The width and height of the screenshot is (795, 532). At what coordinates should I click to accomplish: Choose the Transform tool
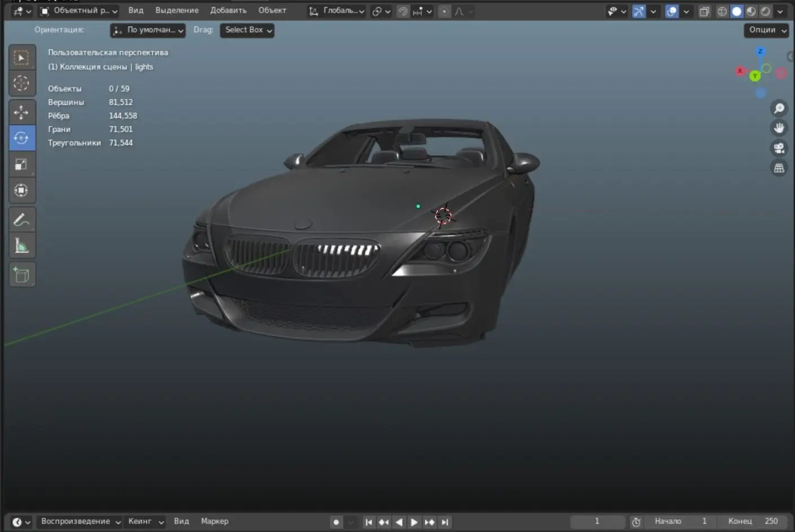21,190
